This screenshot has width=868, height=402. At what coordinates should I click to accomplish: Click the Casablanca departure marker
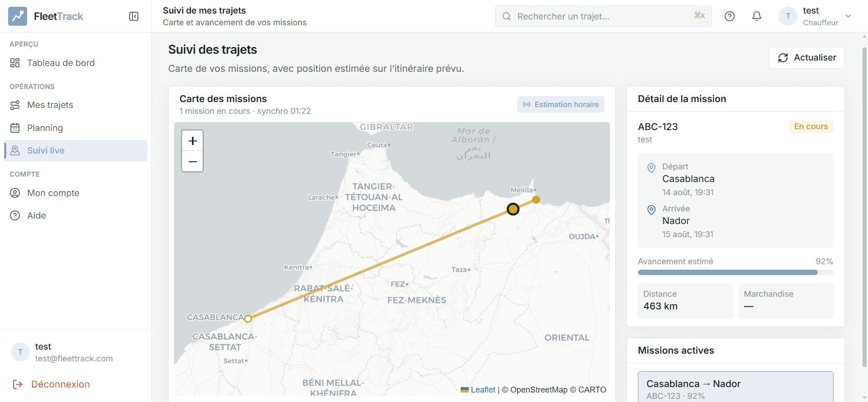coord(248,319)
